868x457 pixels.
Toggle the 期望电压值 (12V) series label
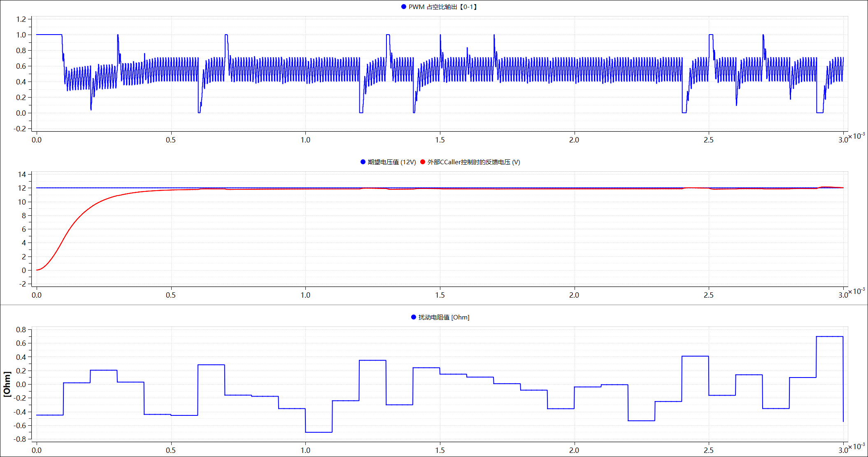pyautogui.click(x=392, y=162)
